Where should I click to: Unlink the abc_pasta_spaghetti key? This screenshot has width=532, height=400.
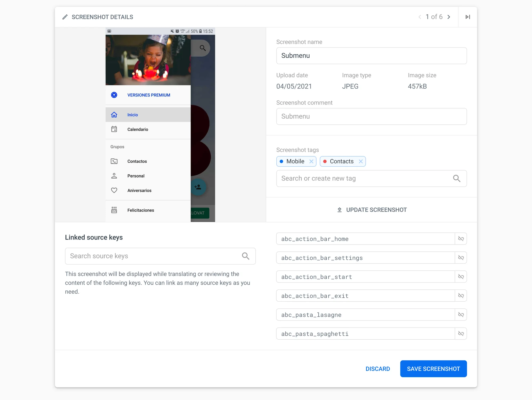[461, 334]
